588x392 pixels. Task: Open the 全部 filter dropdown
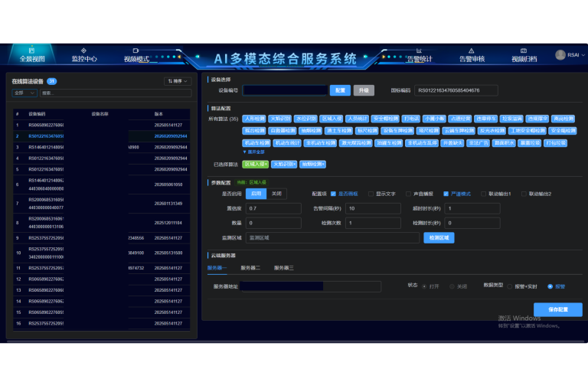click(24, 93)
